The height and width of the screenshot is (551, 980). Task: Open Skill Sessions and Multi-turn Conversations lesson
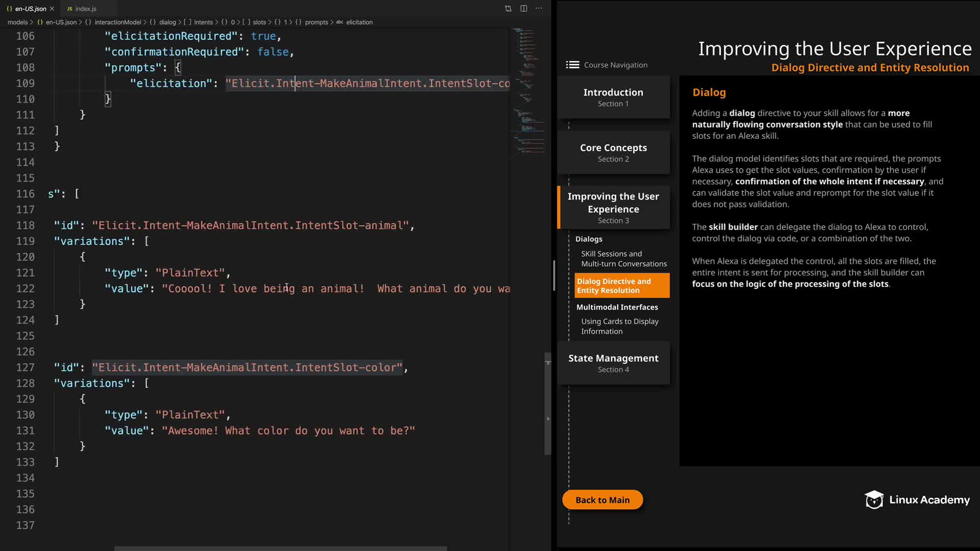coord(623,259)
